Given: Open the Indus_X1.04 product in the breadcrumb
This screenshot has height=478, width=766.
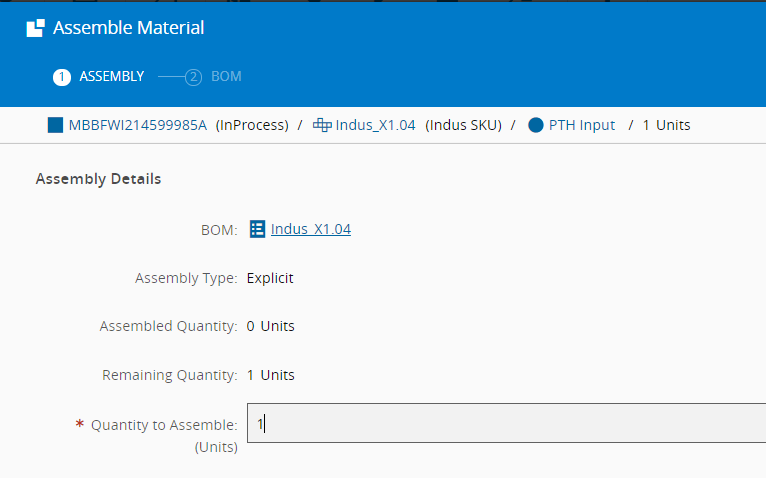Looking at the screenshot, I should (x=375, y=125).
